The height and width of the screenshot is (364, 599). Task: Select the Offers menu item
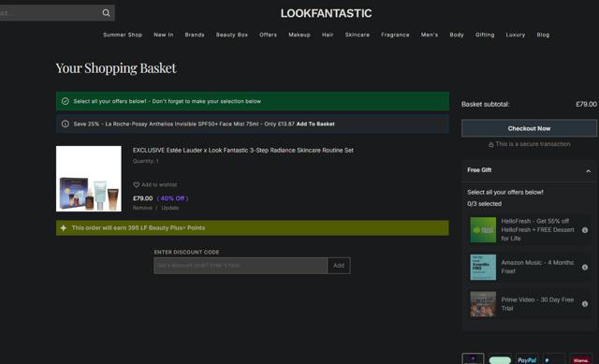click(x=269, y=35)
